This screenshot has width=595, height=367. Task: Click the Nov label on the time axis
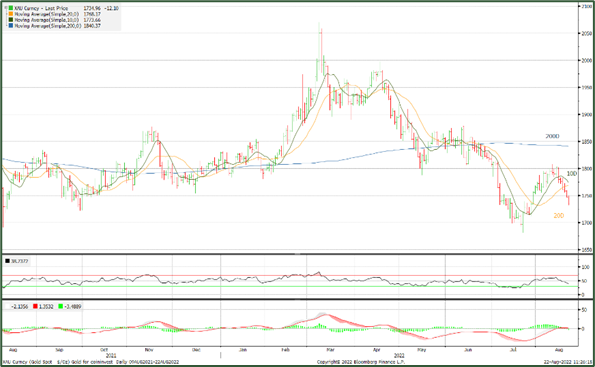coord(149,350)
